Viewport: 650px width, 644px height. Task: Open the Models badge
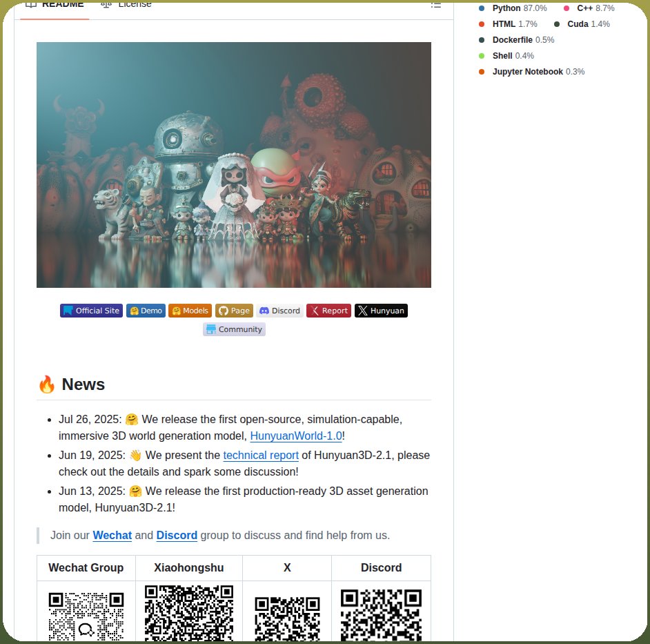pyautogui.click(x=190, y=311)
